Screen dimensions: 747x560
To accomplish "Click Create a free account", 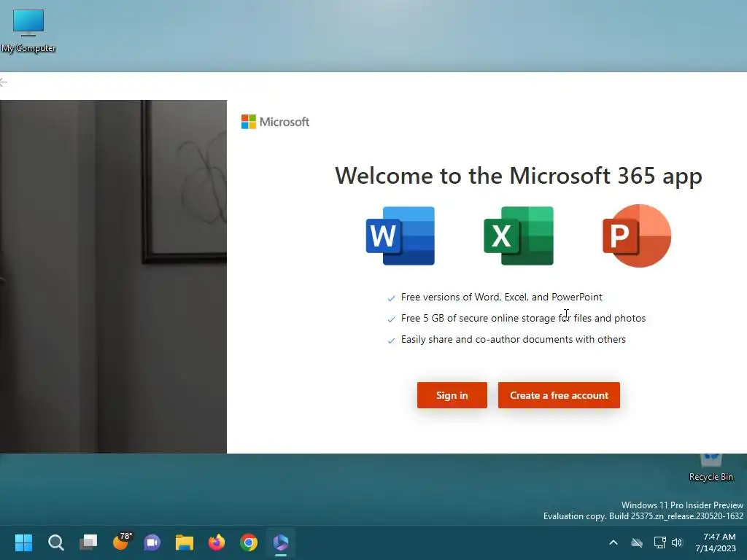I will pos(559,395).
